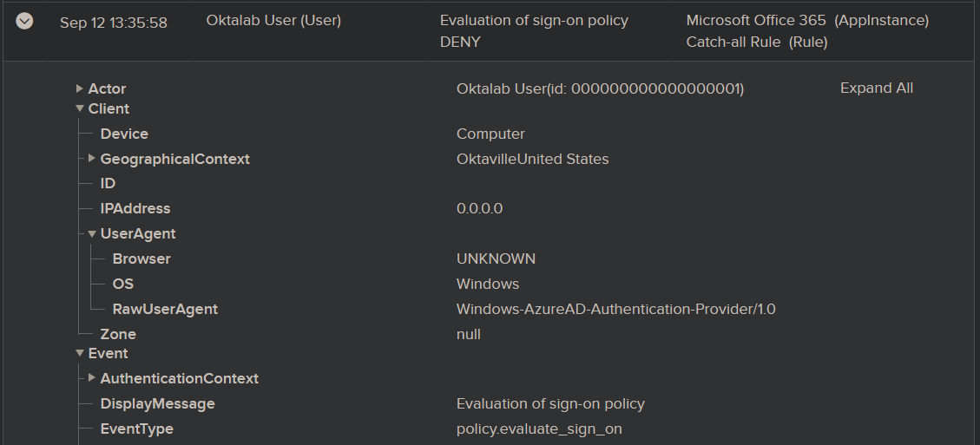Viewport: 980px width, 445px height.
Task: Open the Oktalab User (User) actor link
Action: [273, 21]
